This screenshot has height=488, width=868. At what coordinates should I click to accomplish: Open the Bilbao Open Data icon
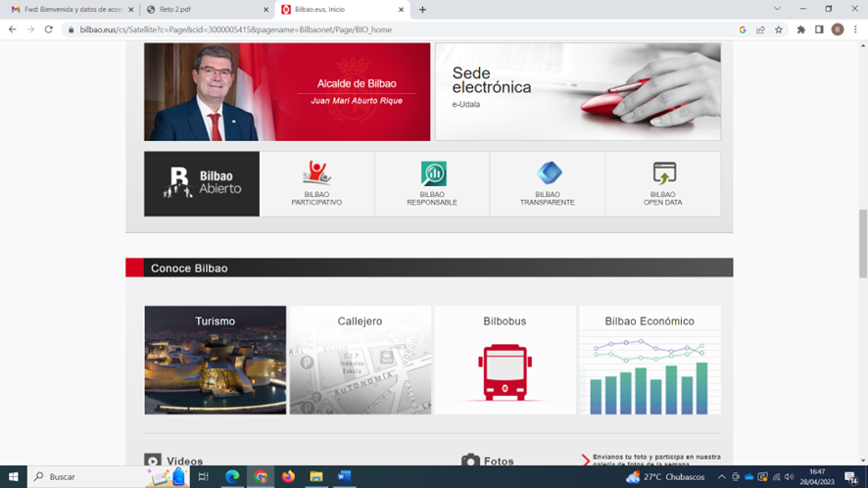click(x=663, y=172)
